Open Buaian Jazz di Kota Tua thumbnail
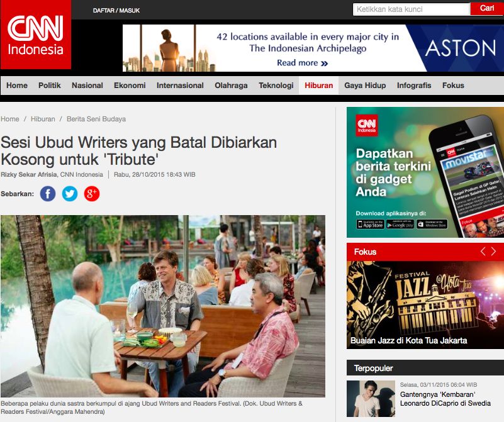Viewport: 504px width, 422px height. point(425,305)
